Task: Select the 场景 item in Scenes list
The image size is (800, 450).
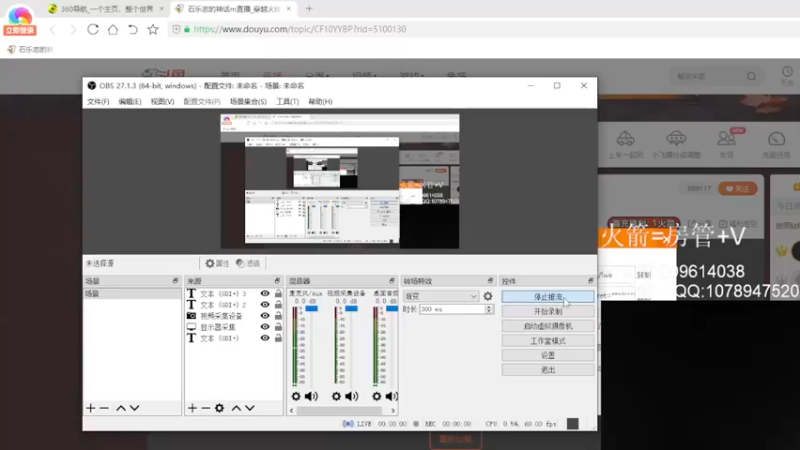Action: coord(132,294)
